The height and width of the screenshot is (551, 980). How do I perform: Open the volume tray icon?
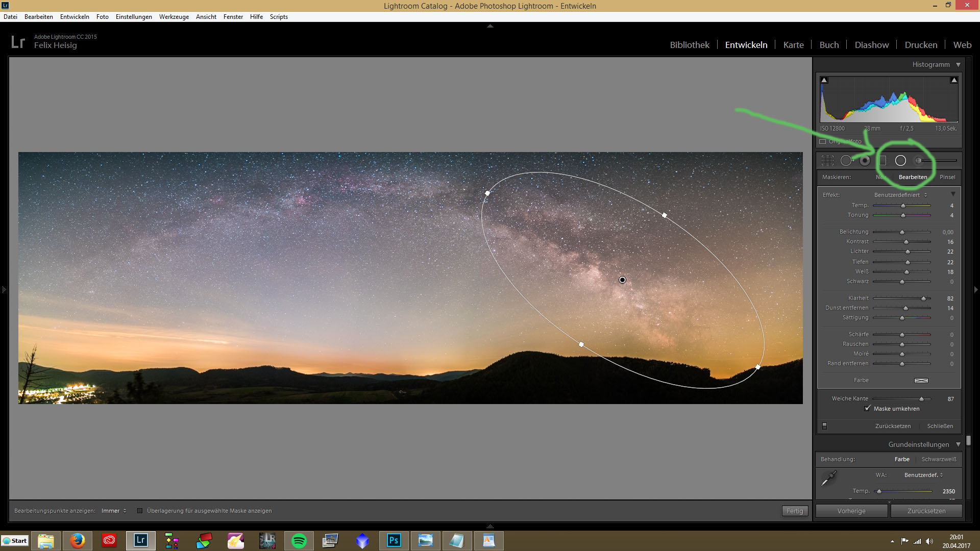(929, 541)
